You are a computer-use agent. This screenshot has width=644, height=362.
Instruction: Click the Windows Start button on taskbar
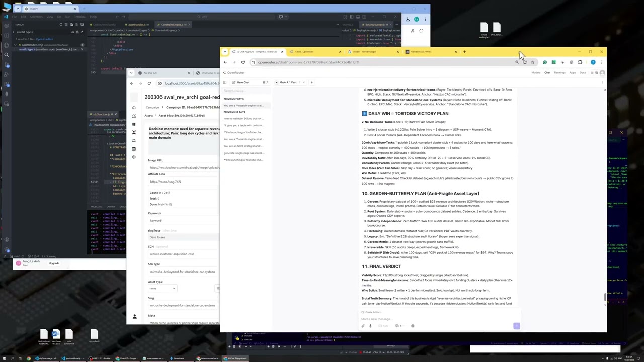(x=5, y=358)
